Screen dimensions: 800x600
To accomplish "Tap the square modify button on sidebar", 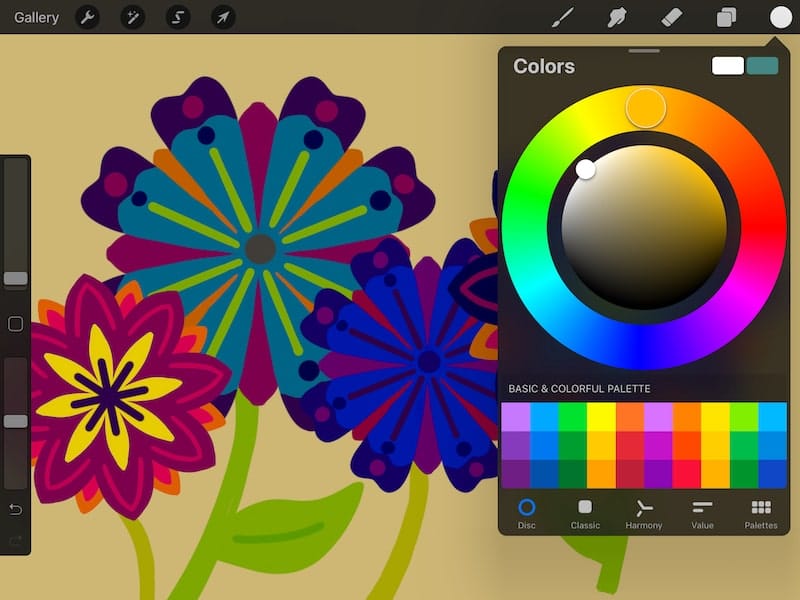I will tap(15, 324).
